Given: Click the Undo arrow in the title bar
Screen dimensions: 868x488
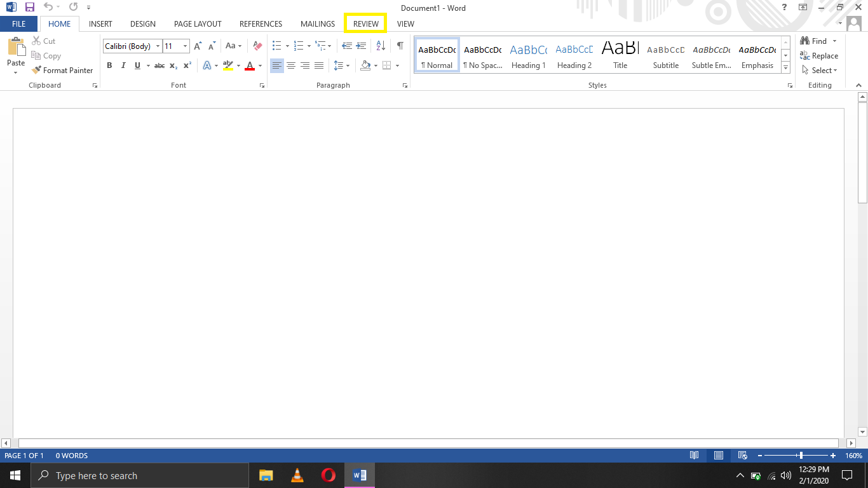Looking at the screenshot, I should tap(48, 8).
